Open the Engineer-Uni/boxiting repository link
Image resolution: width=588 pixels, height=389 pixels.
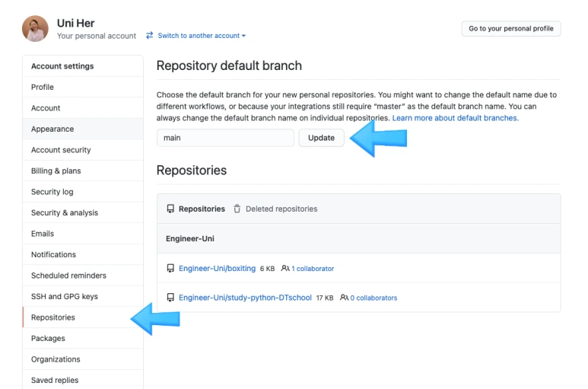click(217, 269)
